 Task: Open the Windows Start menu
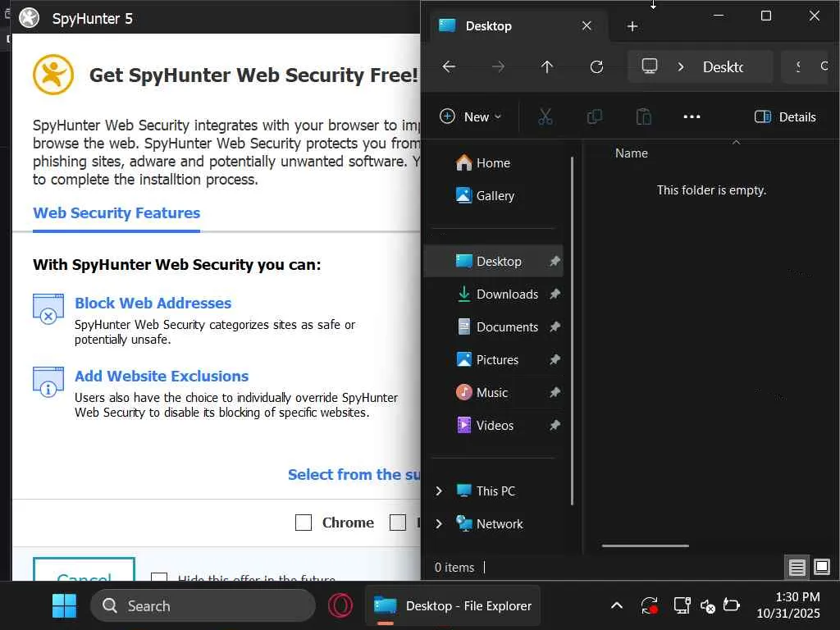64,606
